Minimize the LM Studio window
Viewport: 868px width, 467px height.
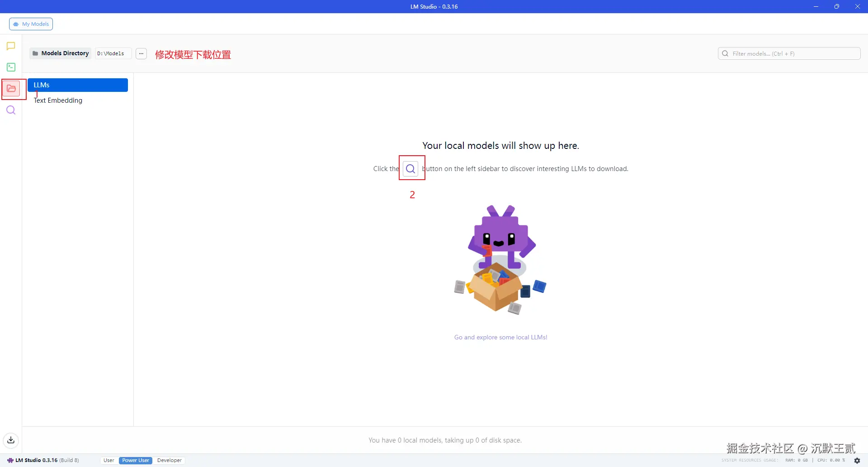[816, 6]
